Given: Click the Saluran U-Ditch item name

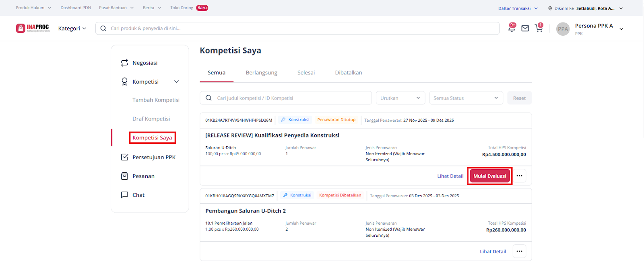Looking at the screenshot, I should [x=221, y=148].
